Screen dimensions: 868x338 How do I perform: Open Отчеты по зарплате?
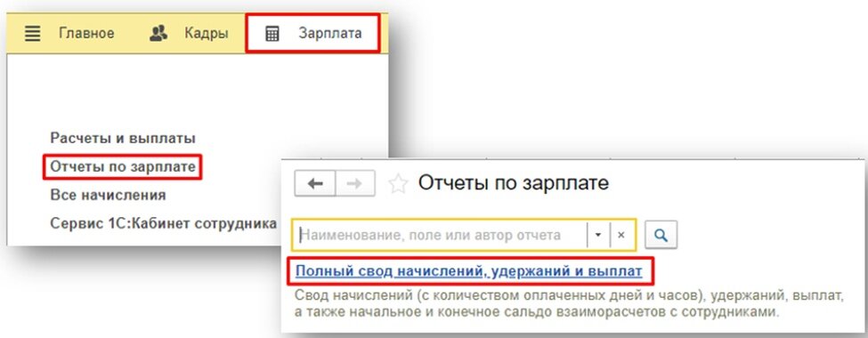pyautogui.click(x=123, y=166)
